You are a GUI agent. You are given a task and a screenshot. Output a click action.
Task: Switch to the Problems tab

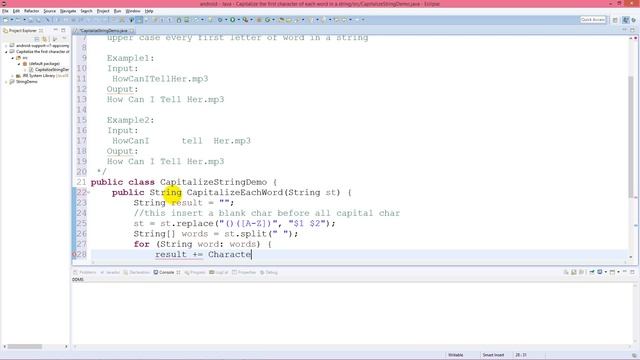pyautogui.click(x=84, y=272)
